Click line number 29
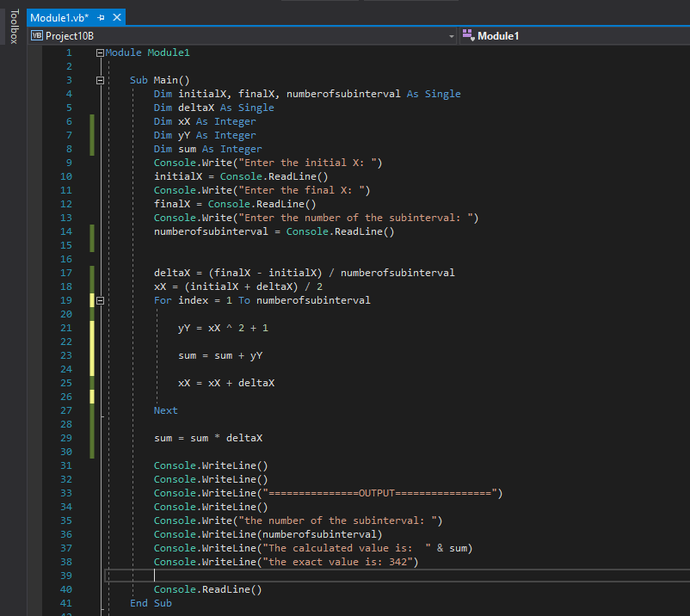690x616 pixels. point(66,438)
